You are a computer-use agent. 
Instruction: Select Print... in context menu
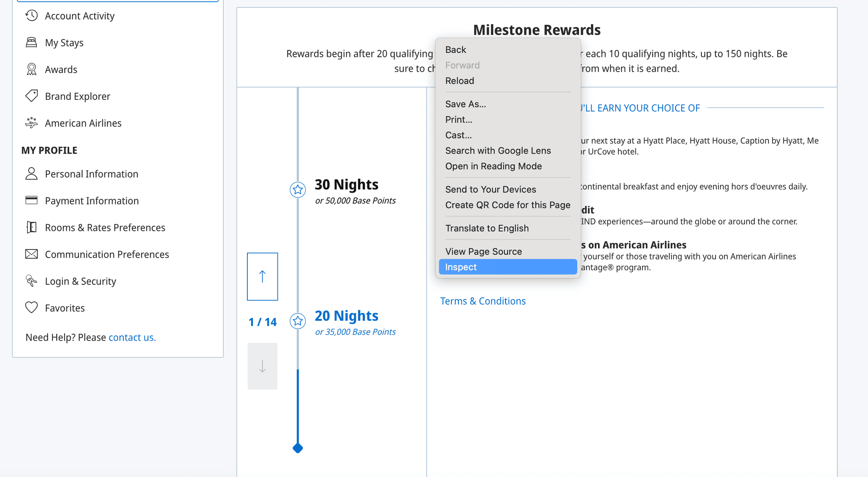[508, 119]
